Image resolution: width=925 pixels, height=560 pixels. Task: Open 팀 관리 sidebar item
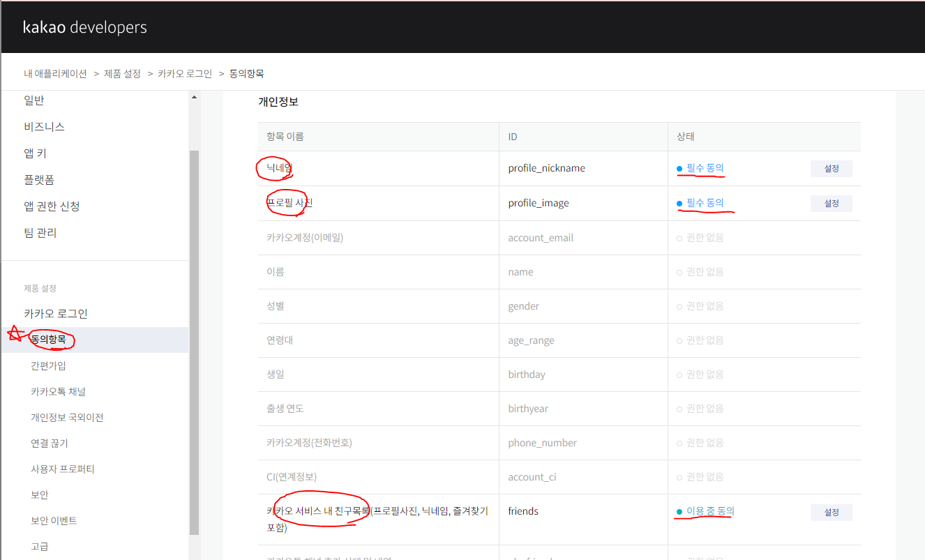(x=40, y=233)
